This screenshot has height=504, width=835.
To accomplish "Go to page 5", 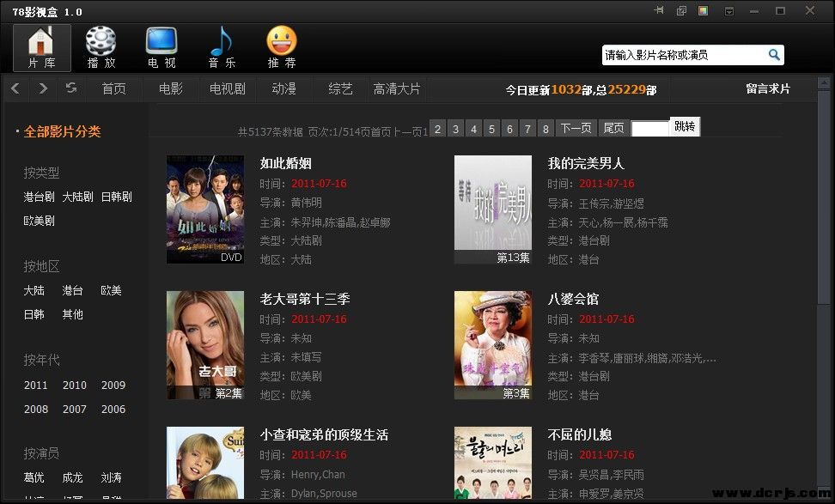I will [x=491, y=128].
